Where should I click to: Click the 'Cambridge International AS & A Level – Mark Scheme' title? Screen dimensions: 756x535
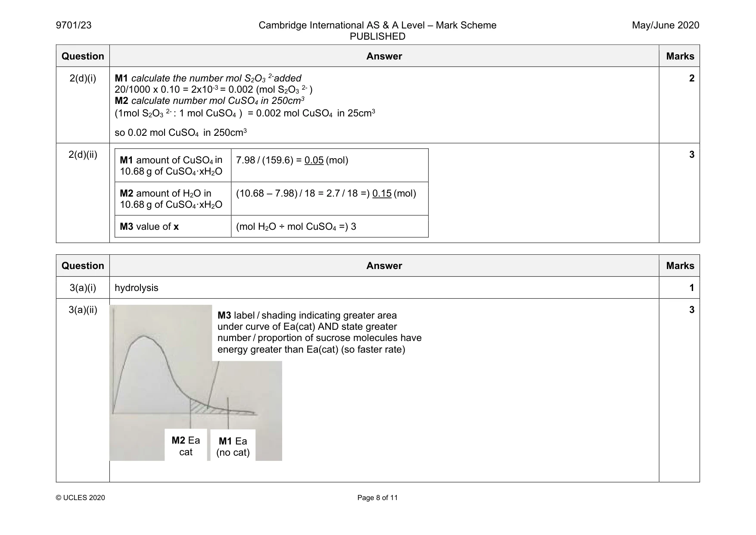tap(377, 25)
